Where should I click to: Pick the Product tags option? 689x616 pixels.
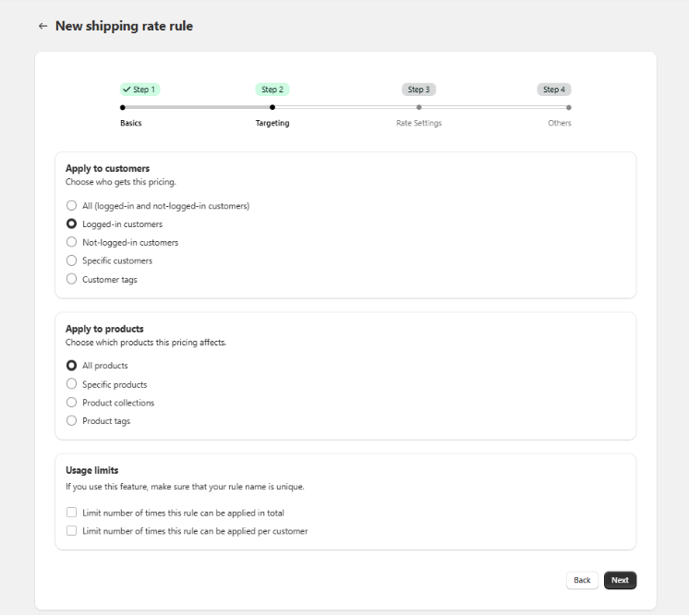click(x=72, y=421)
